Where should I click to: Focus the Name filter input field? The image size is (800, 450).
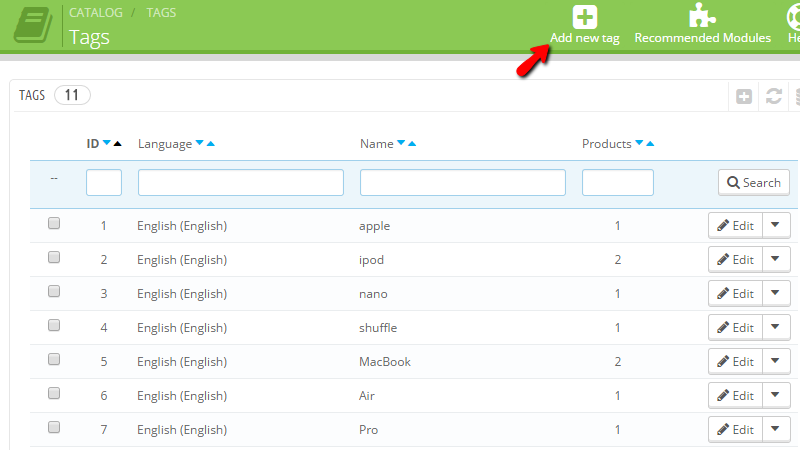[x=462, y=182]
